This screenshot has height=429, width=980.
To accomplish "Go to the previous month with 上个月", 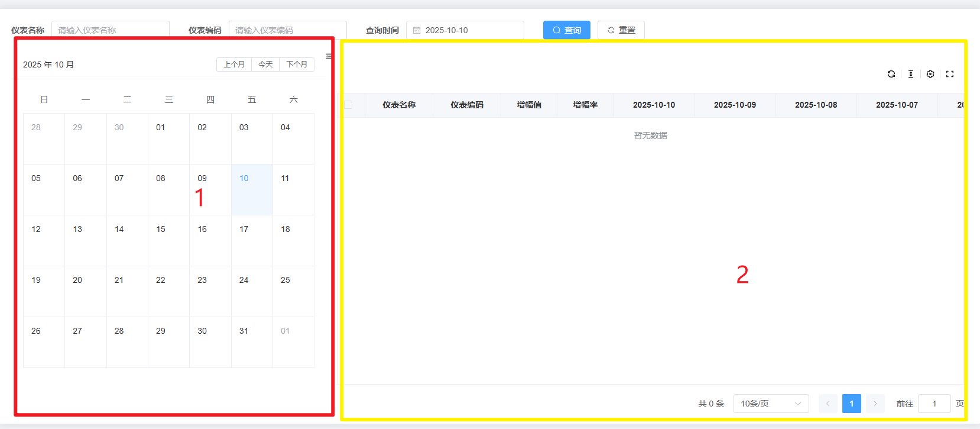I will point(234,64).
